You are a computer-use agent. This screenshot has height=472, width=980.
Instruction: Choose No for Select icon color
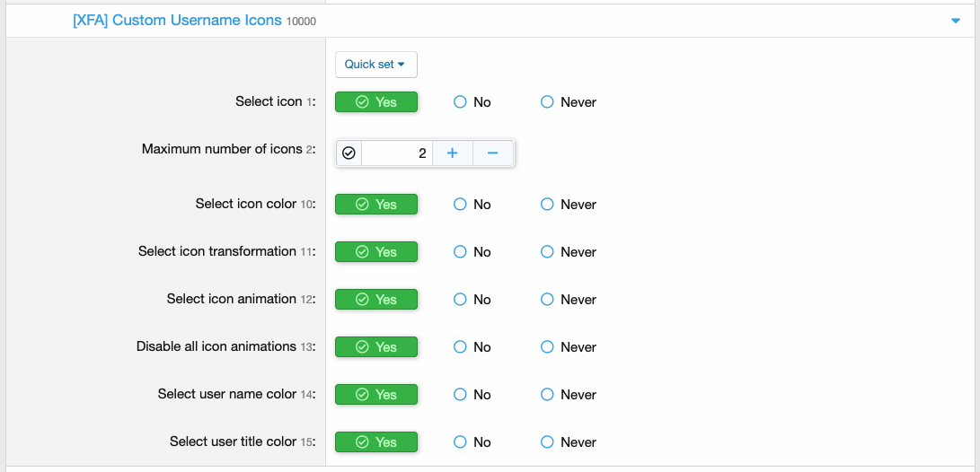tap(472, 205)
